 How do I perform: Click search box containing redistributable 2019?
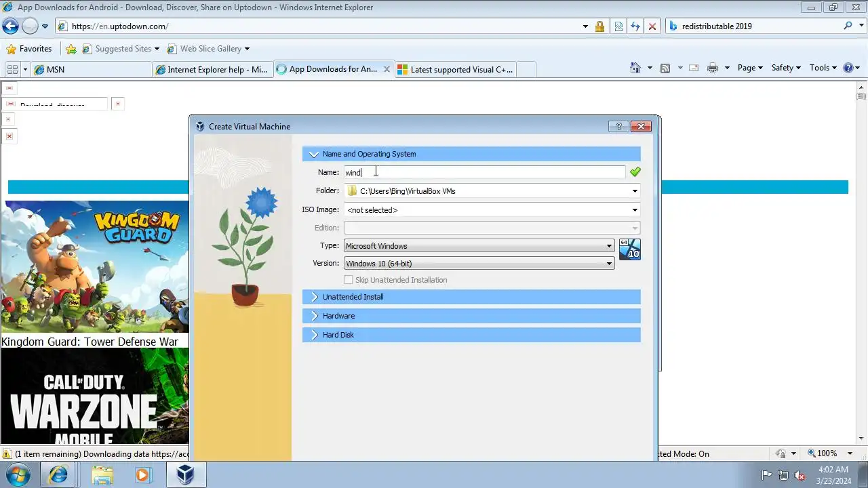[753, 26]
